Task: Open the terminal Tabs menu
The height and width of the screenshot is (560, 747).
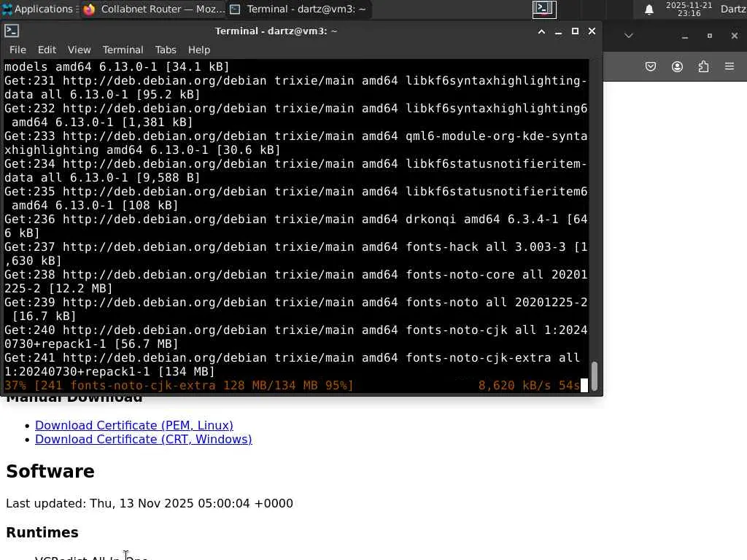Action: click(166, 50)
